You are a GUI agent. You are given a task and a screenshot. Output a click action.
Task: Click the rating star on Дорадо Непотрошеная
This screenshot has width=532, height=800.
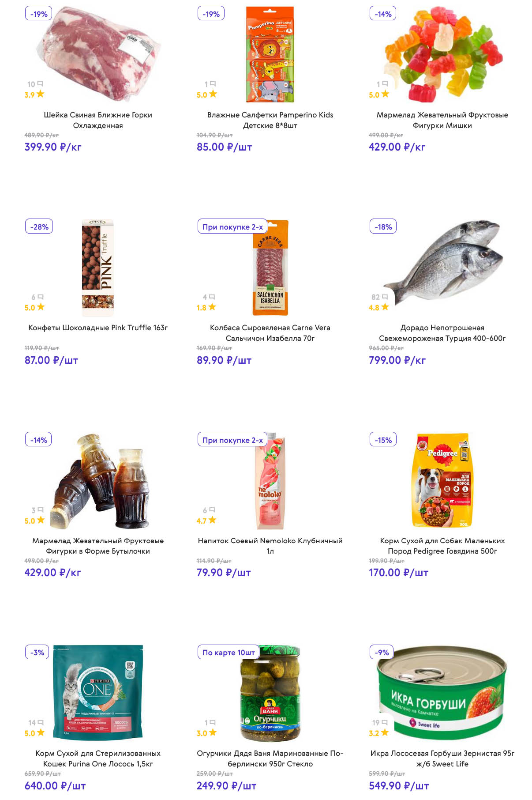click(x=385, y=307)
